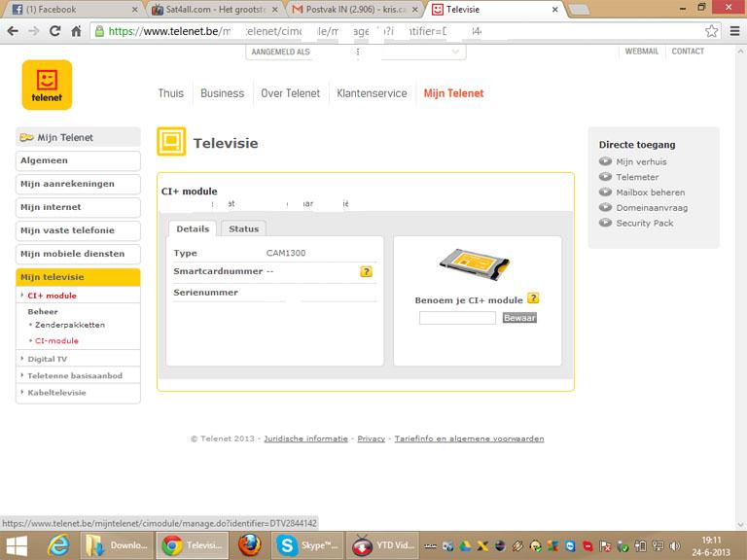Open Mijn mobiele diensten in the sidebar
The width and height of the screenshot is (747, 560).
(78, 254)
